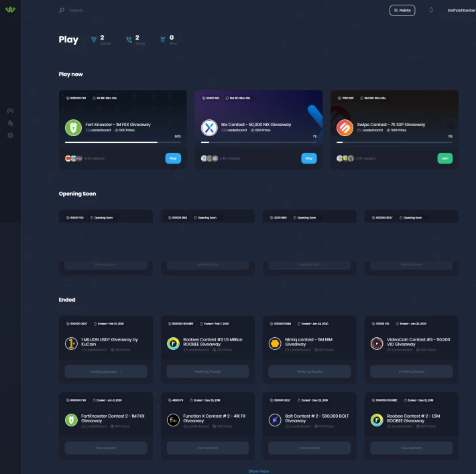Image resolution: width=476 pixels, height=474 pixels.
Task: Click Verifying Results on 1 Million USDT card
Action: 106,371
